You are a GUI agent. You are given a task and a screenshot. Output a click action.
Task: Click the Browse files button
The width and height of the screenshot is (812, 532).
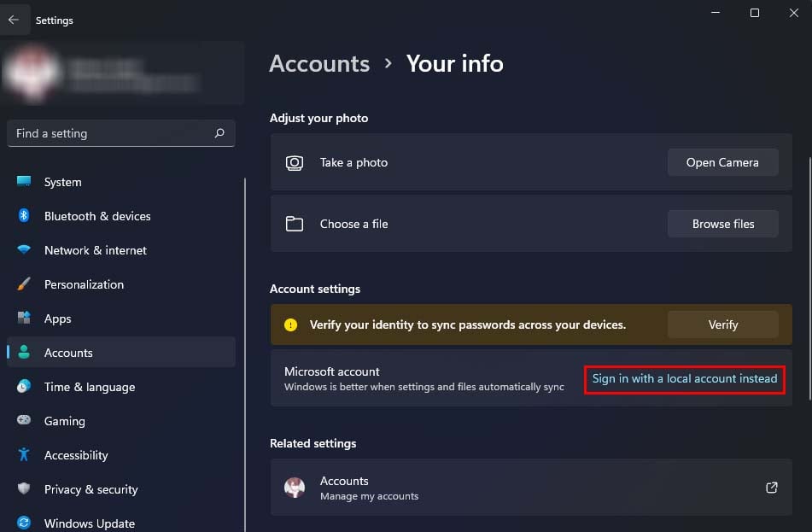tap(722, 224)
